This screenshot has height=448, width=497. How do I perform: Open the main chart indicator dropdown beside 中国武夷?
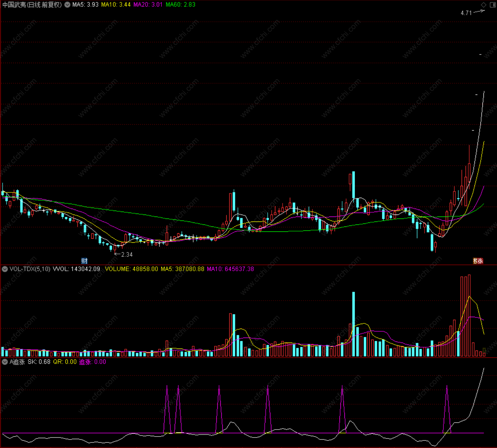68,5
